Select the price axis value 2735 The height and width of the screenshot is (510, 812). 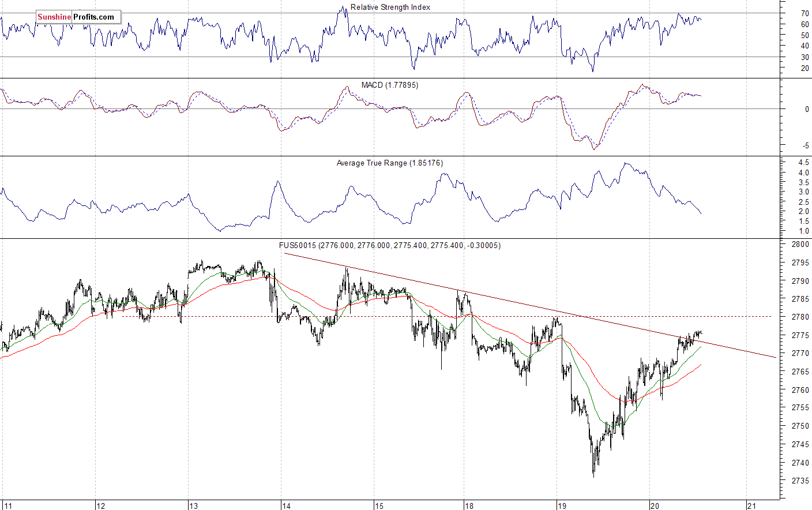click(x=800, y=481)
